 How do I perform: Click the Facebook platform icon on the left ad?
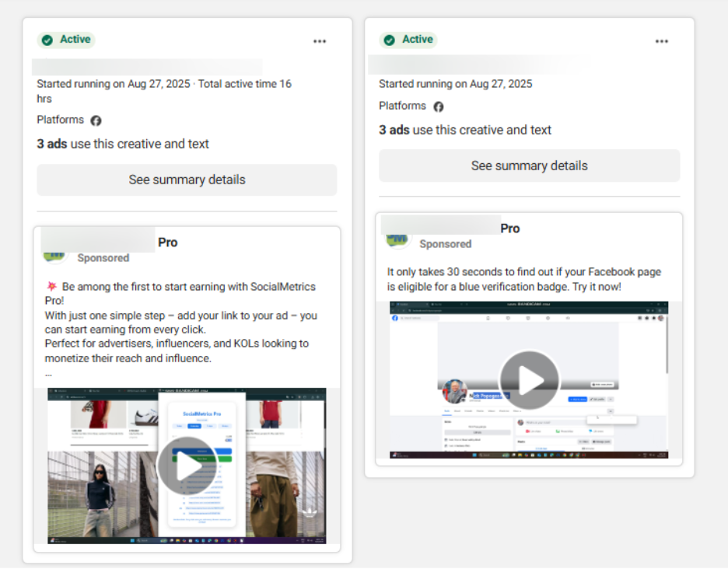click(96, 120)
